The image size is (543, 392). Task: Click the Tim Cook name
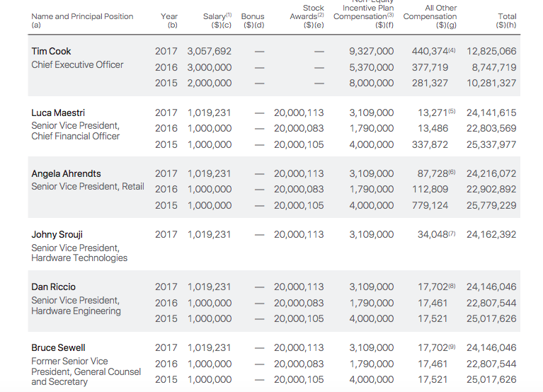tap(51, 52)
